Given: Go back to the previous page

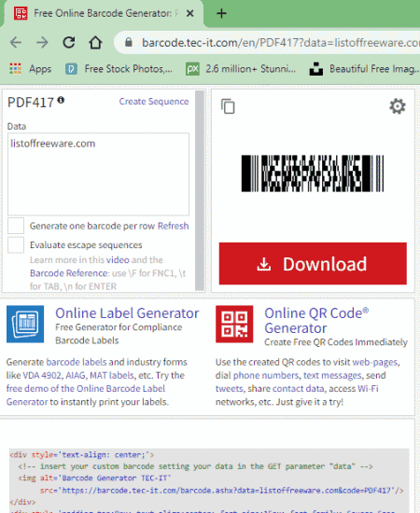Looking at the screenshot, I should 16,43.
